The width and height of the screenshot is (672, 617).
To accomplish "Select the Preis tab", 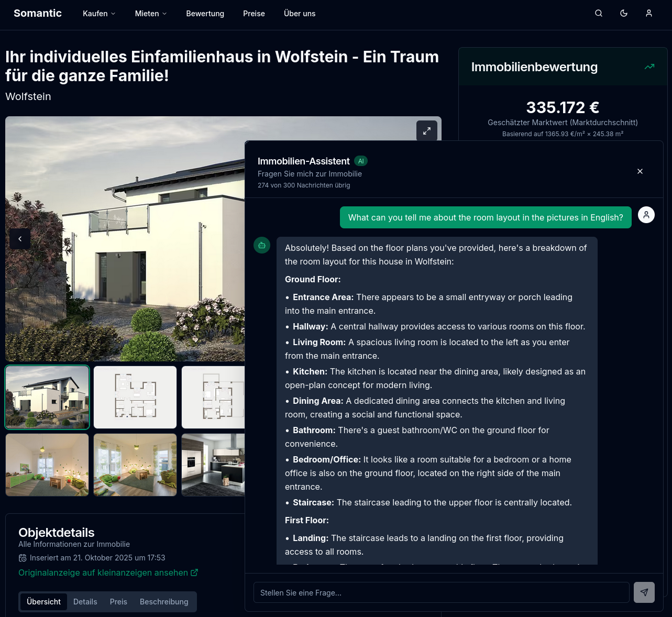I will click(x=118, y=602).
